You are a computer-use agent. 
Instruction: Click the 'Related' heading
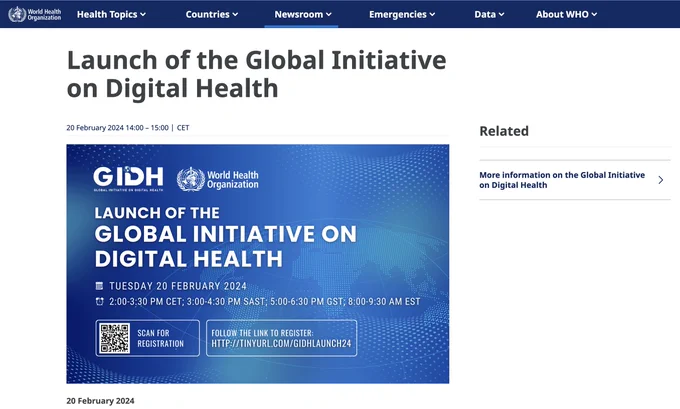click(x=504, y=131)
